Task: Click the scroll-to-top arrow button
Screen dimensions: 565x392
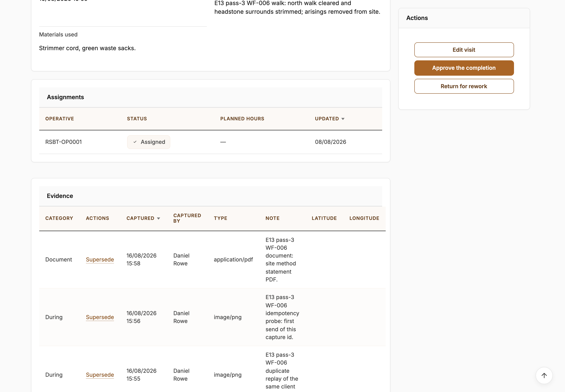Action: click(544, 375)
